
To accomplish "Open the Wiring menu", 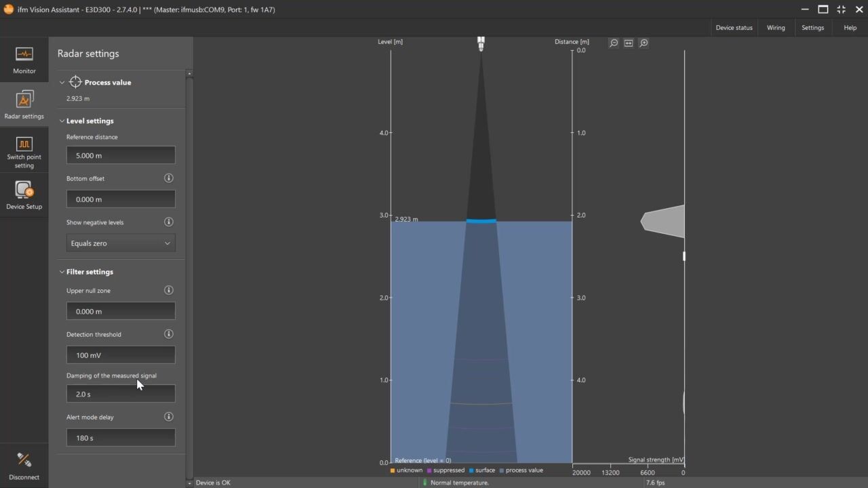I will click(776, 28).
